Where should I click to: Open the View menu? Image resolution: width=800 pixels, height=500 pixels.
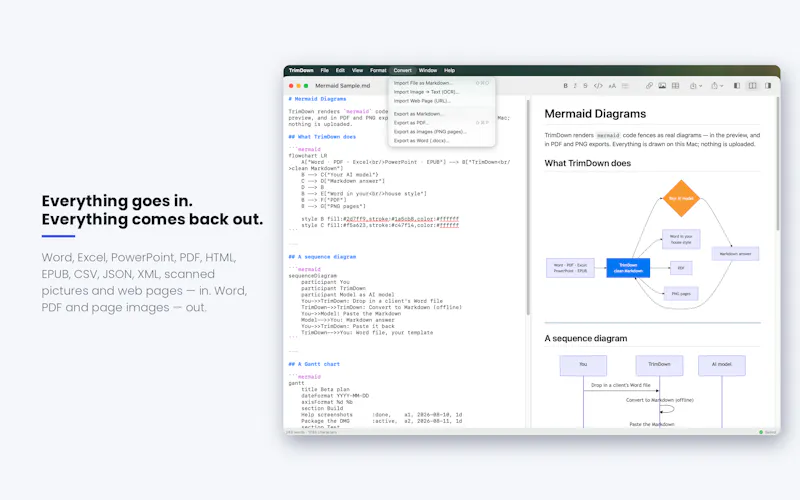357,70
